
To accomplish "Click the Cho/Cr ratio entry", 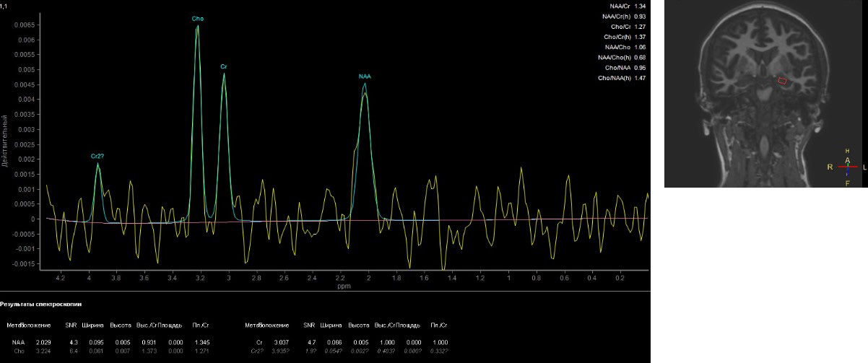I will 624,26.
